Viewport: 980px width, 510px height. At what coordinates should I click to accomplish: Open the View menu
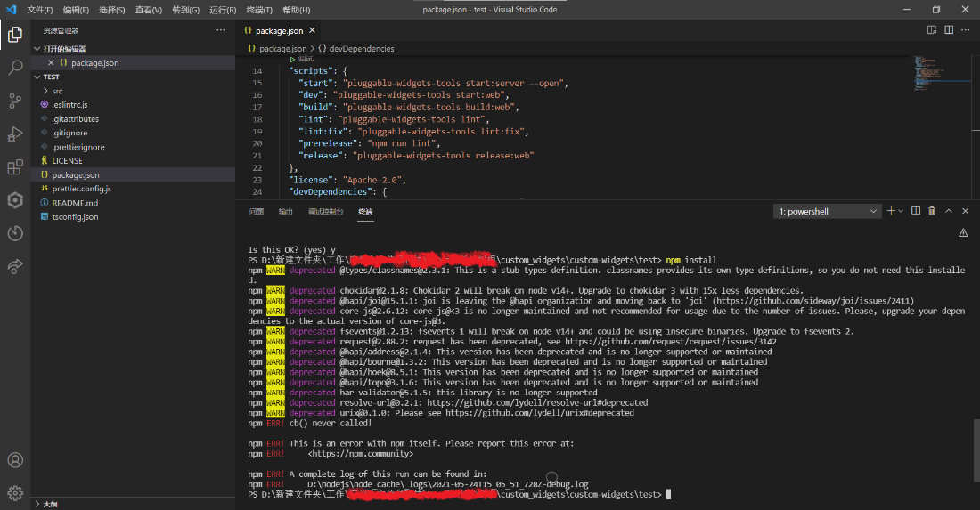(x=149, y=10)
